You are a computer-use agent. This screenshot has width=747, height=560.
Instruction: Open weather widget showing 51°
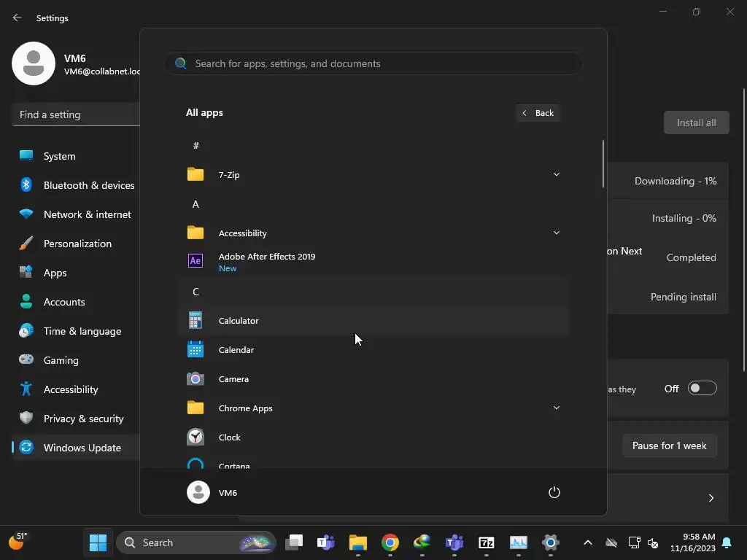18,542
